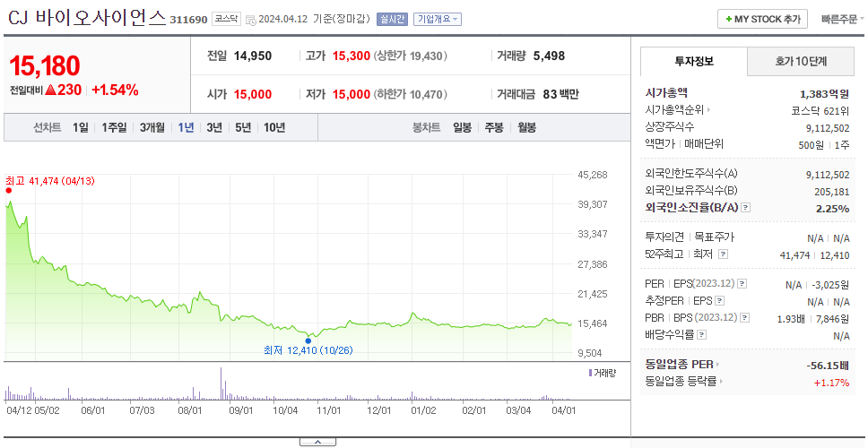Click the 거래량 value 5,498
The height and width of the screenshot is (448, 868).
click(x=549, y=56)
